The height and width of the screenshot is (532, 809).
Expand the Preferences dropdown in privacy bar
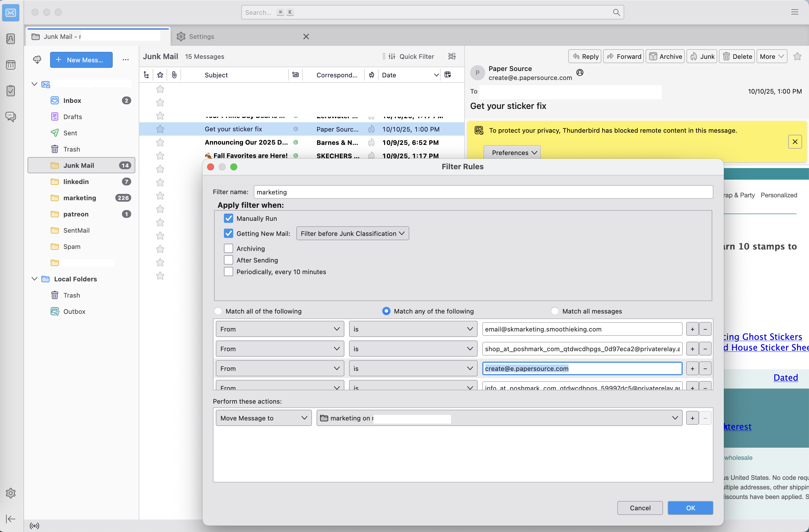(x=512, y=153)
